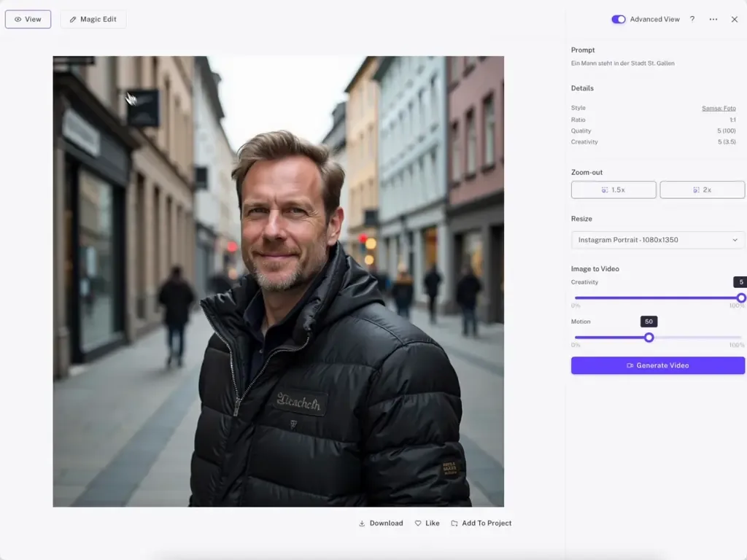
Task: Switch to the View tab
Action: point(28,20)
